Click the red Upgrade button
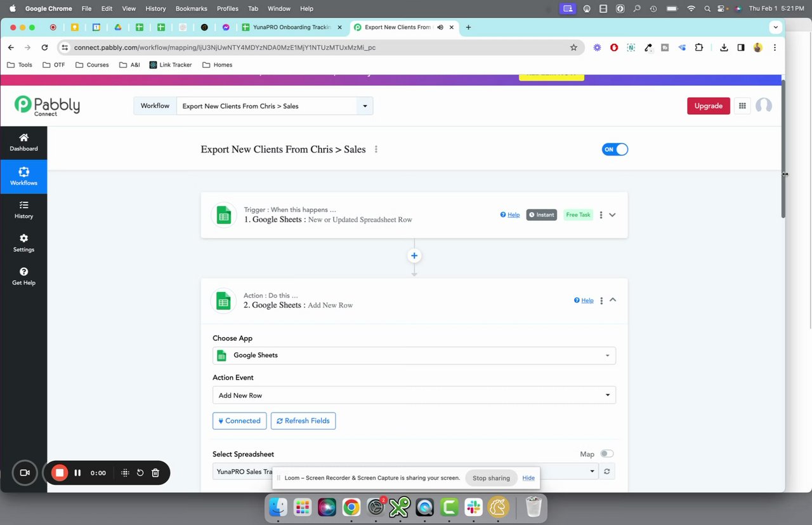The image size is (812, 525). (709, 106)
